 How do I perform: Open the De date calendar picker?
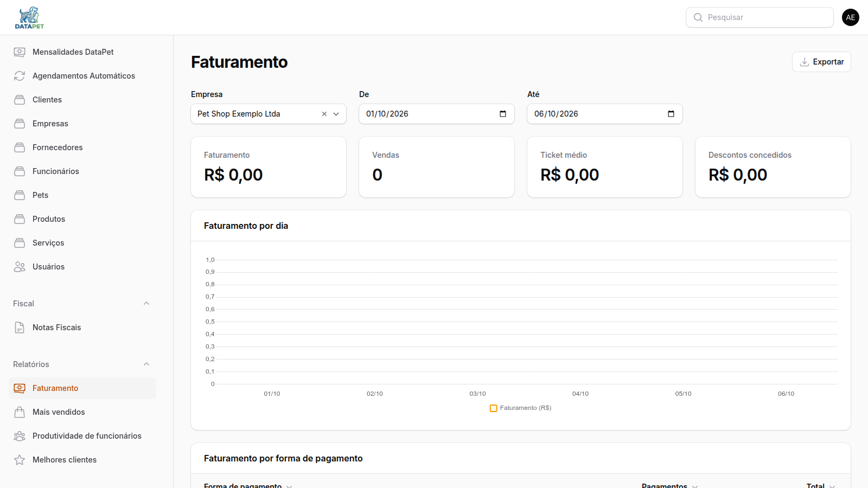[503, 114]
